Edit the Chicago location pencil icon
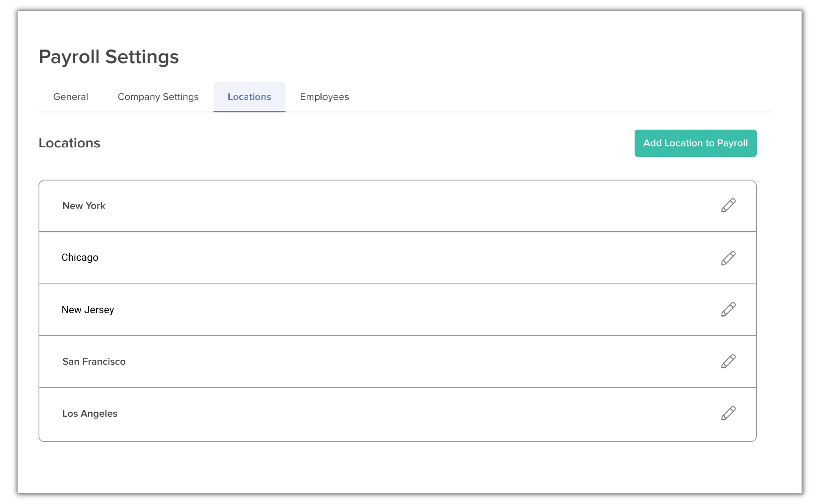Viewport: 820px width, 504px height. [x=728, y=258]
